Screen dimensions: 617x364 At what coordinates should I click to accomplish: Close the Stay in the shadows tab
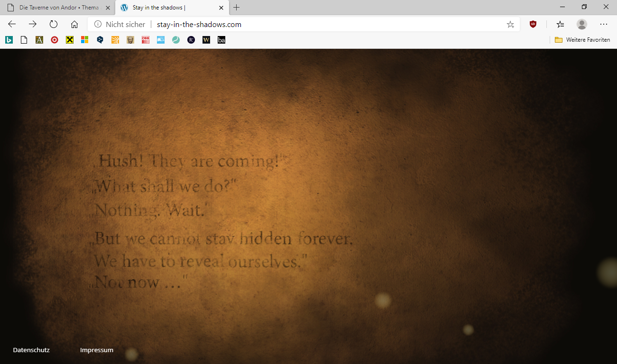[x=221, y=8]
